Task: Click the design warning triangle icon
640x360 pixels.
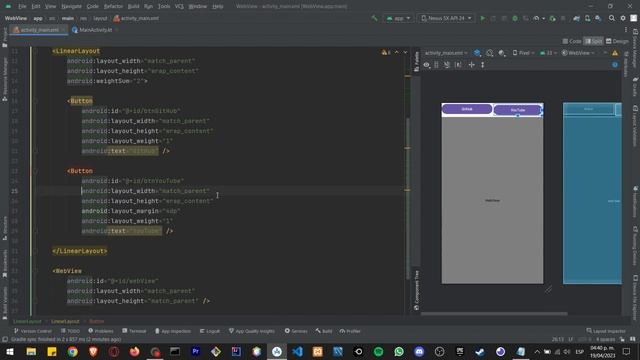Action: [x=615, y=53]
